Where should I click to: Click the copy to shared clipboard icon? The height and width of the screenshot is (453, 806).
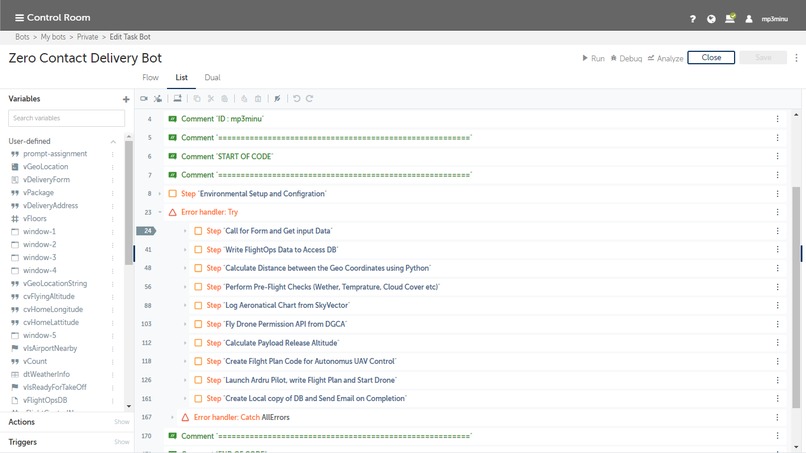(244, 99)
